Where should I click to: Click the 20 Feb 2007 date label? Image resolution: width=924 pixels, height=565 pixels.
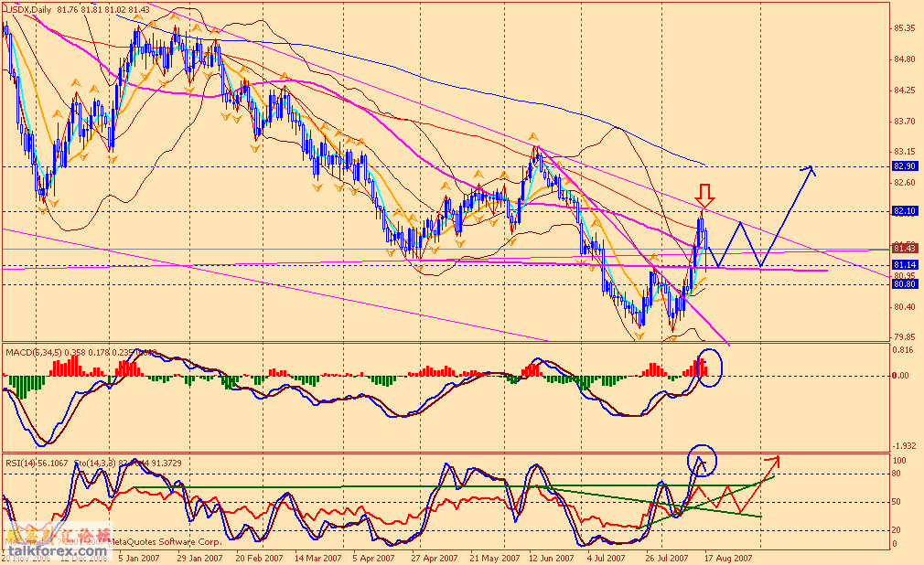tap(259, 558)
